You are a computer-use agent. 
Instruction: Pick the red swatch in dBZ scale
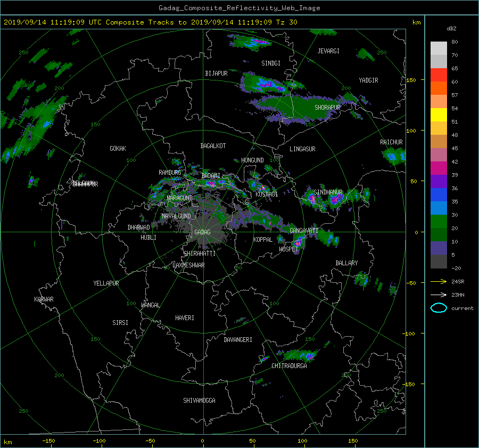click(x=439, y=75)
